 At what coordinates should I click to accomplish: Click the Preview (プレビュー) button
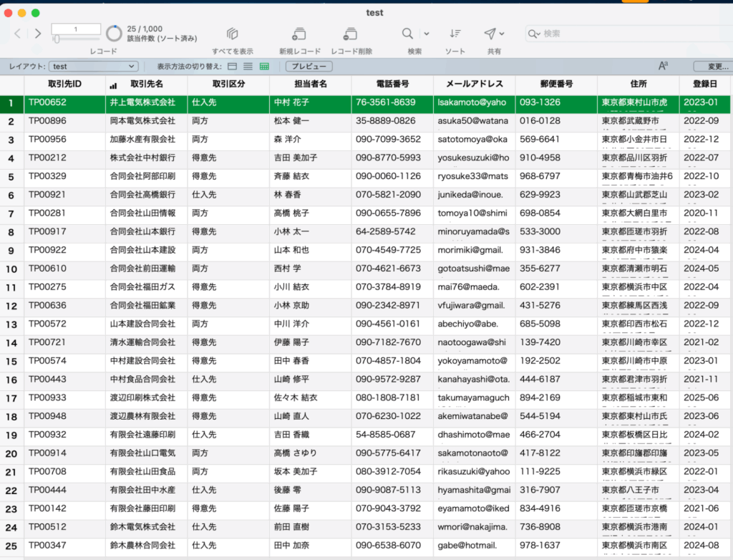[x=309, y=67]
